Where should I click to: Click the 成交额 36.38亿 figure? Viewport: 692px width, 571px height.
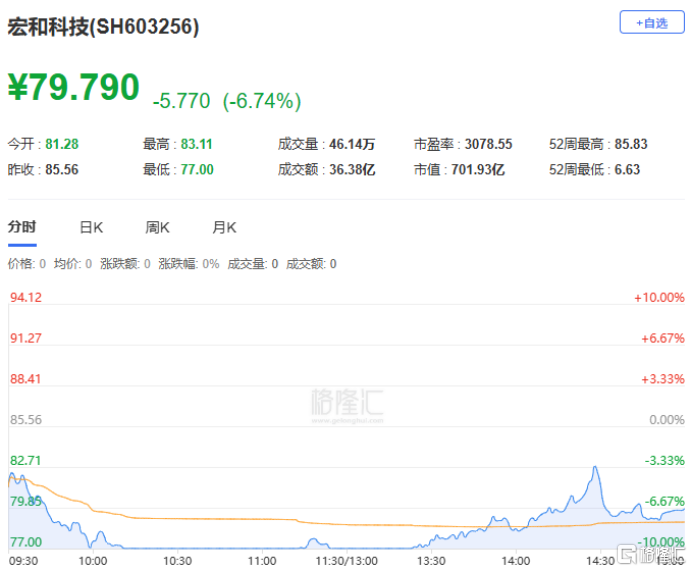coord(352,169)
